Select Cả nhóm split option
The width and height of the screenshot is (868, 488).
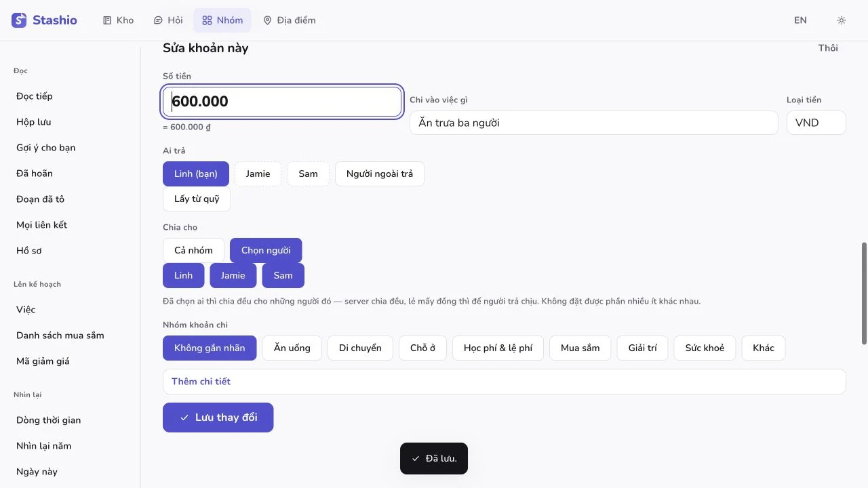click(193, 250)
